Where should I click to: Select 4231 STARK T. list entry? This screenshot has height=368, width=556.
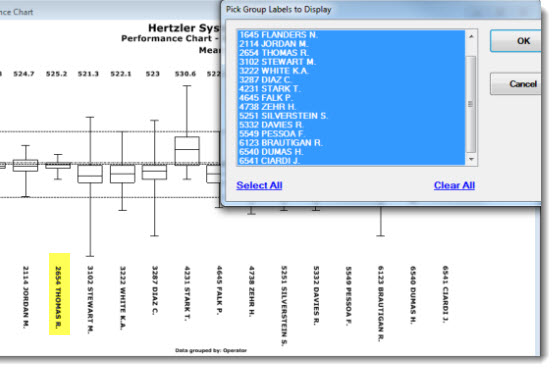coord(351,89)
